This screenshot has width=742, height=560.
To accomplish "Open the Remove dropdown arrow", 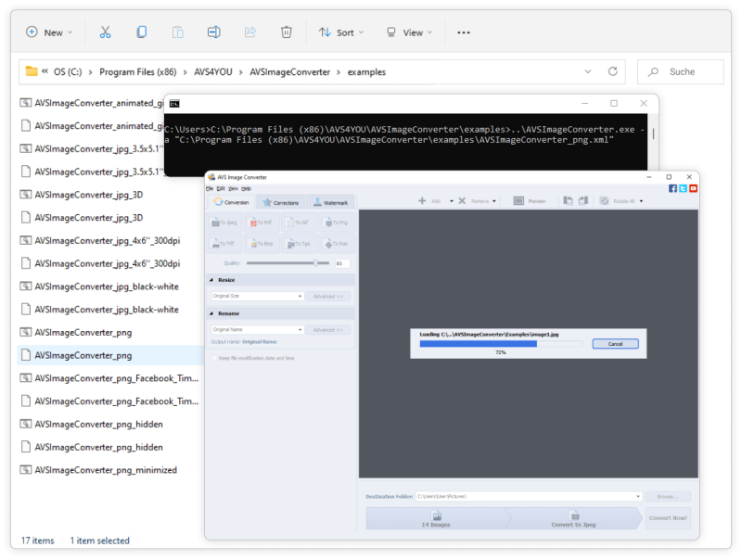I will point(494,201).
